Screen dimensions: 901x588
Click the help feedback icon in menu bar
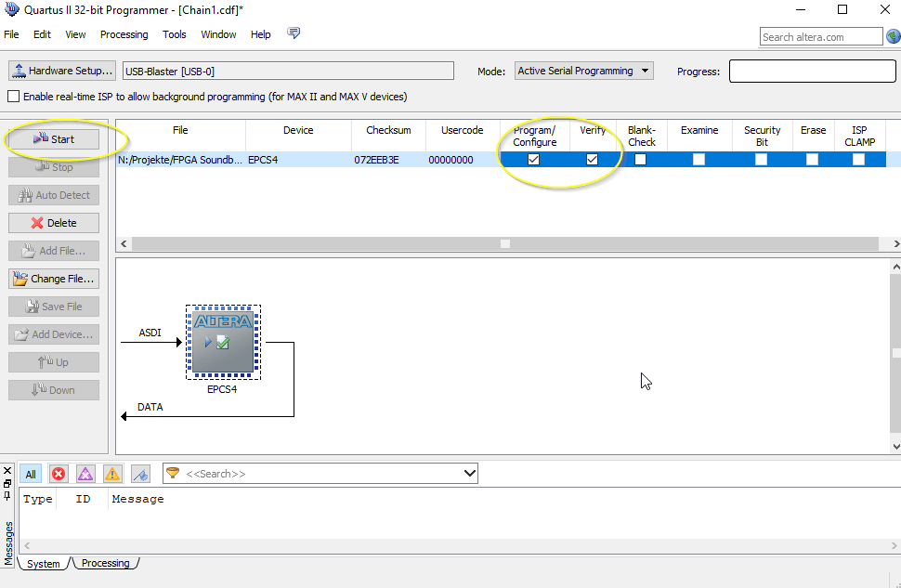pos(294,34)
